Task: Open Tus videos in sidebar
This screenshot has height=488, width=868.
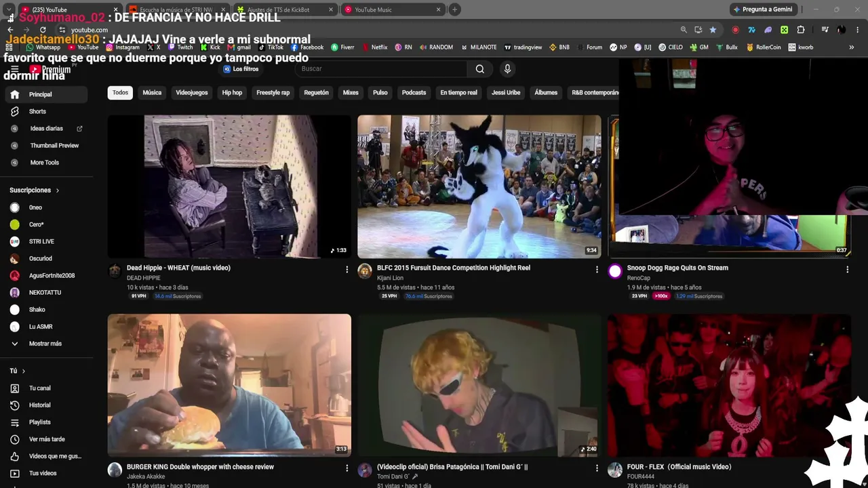Action: tap(43, 473)
